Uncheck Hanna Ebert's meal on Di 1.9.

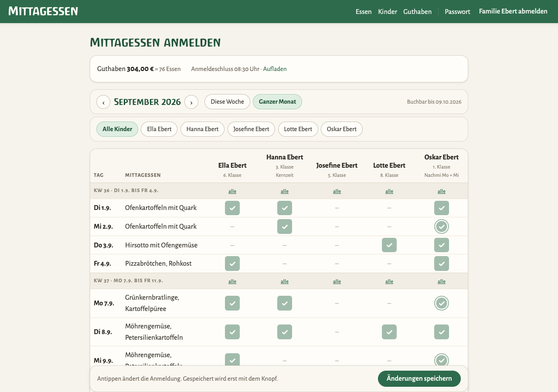coord(285,208)
